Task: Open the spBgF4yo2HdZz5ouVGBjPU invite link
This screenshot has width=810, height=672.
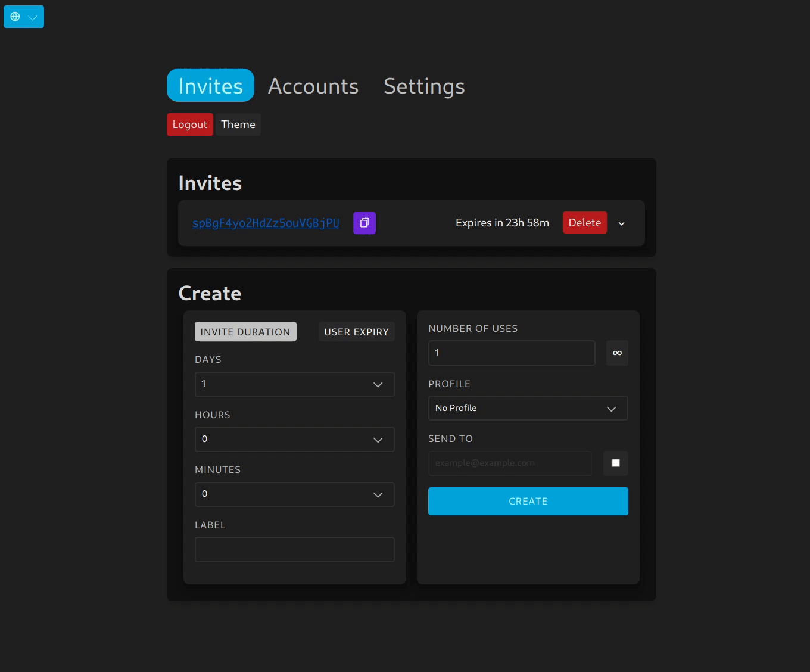Action: [x=266, y=223]
